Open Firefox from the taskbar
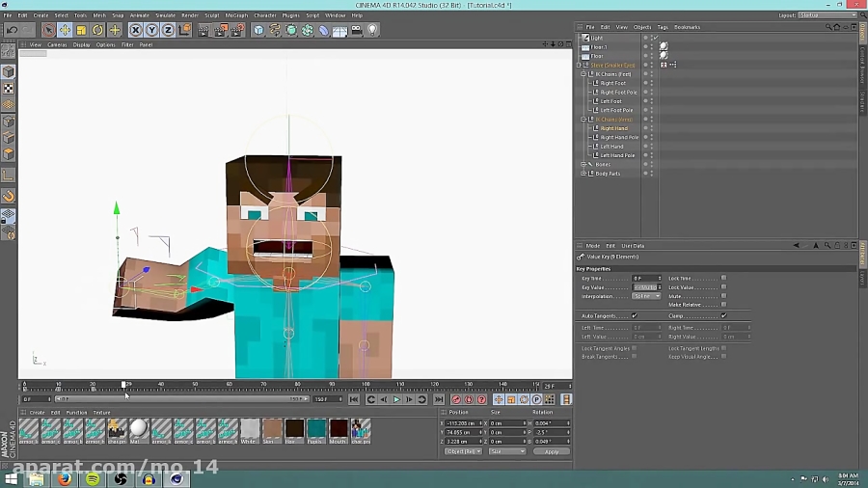 pyautogui.click(x=65, y=478)
